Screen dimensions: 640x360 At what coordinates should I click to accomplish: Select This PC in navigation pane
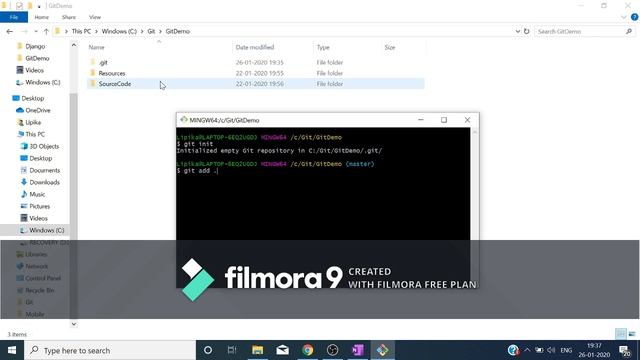click(35, 134)
